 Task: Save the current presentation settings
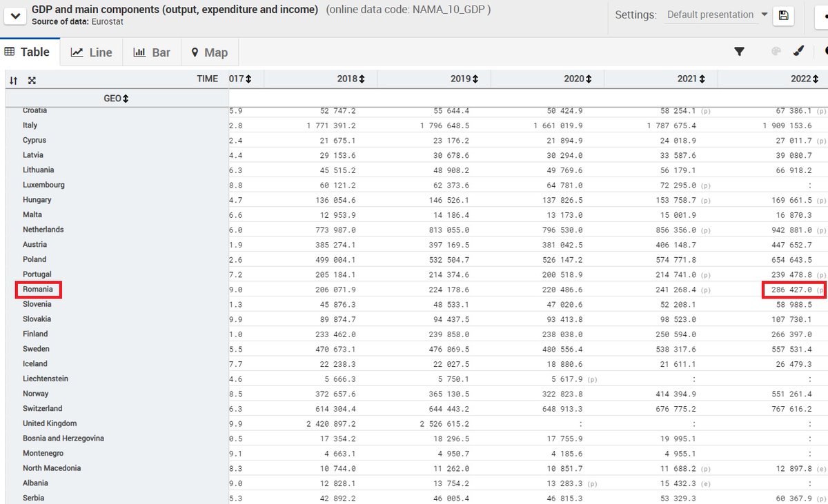[782, 15]
